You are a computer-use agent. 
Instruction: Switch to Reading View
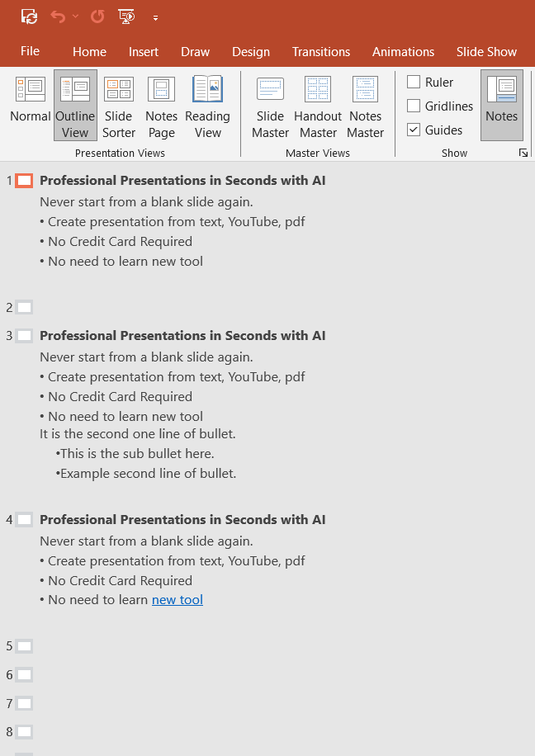tap(207, 103)
